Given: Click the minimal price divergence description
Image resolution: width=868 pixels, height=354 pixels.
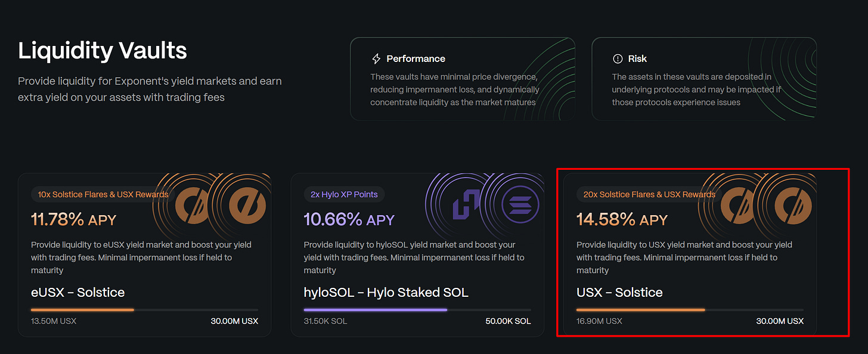Looking at the screenshot, I should pyautogui.click(x=455, y=89).
